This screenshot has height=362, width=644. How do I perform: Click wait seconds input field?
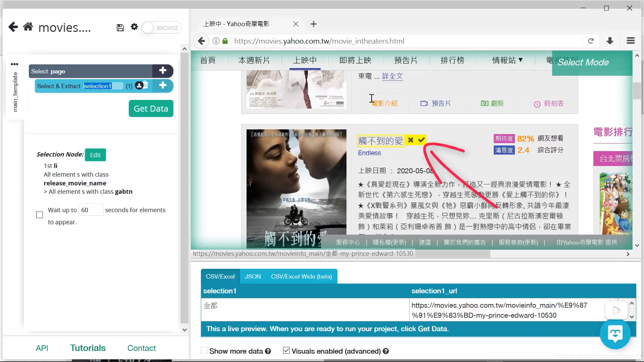tap(91, 210)
